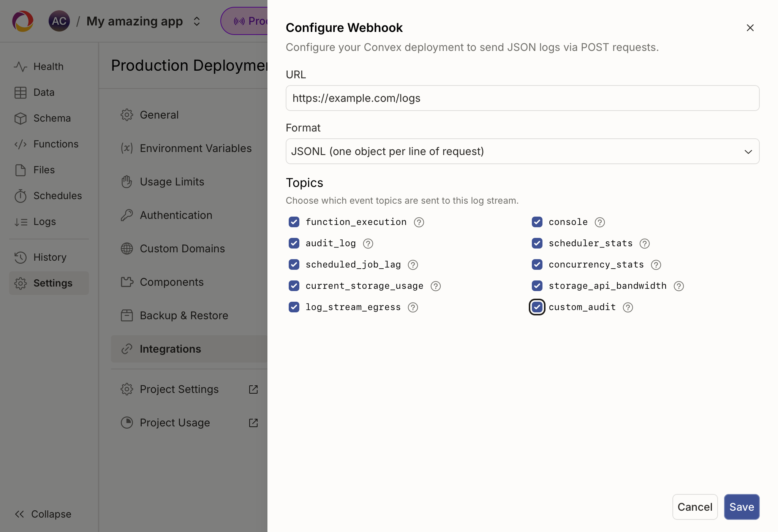
Task: Open Components settings
Action: tap(189, 282)
